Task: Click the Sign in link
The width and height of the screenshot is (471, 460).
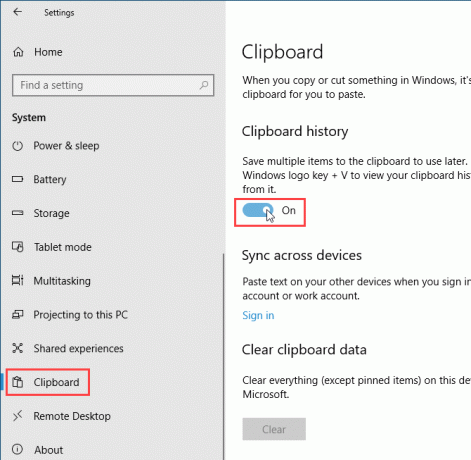Action: coord(258,315)
